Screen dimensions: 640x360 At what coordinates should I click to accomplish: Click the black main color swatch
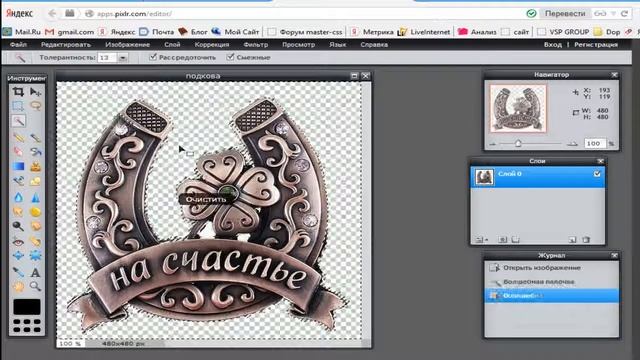[x=27, y=307]
